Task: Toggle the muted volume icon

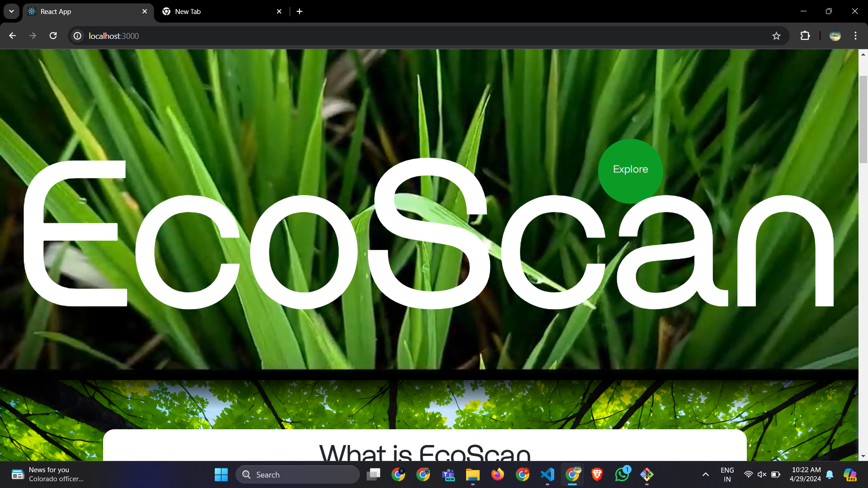Action: point(762,474)
